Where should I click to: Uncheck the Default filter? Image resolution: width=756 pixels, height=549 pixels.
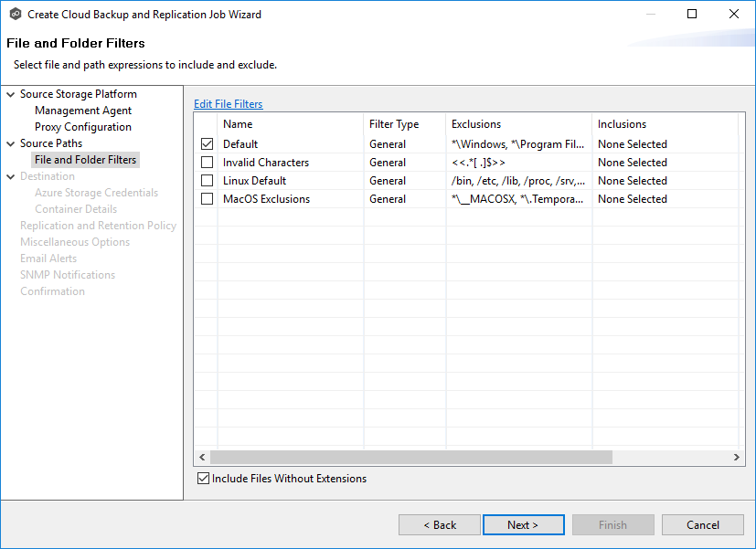tap(208, 143)
